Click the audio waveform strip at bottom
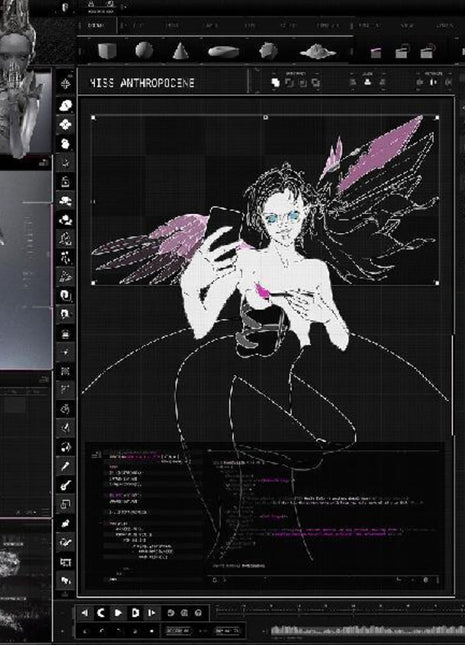The height and width of the screenshot is (645, 465). pyautogui.click(x=367, y=630)
